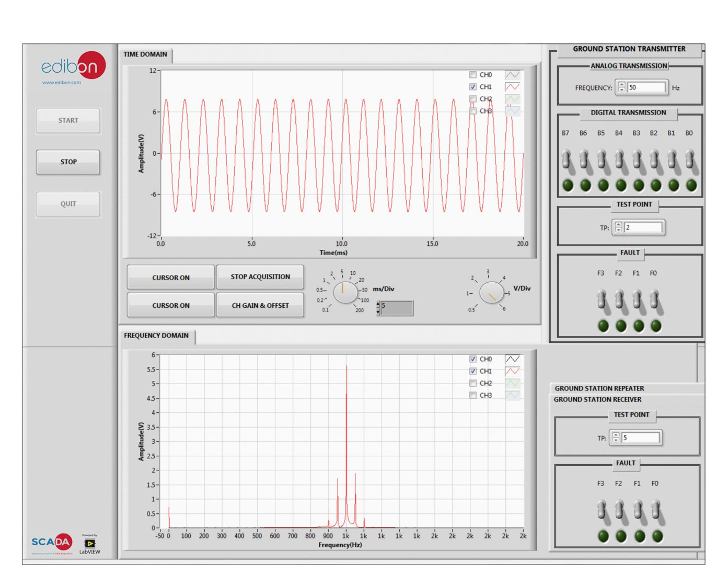
Task: Click CH0 waveform icon in frequency domain
Action: coord(512,359)
